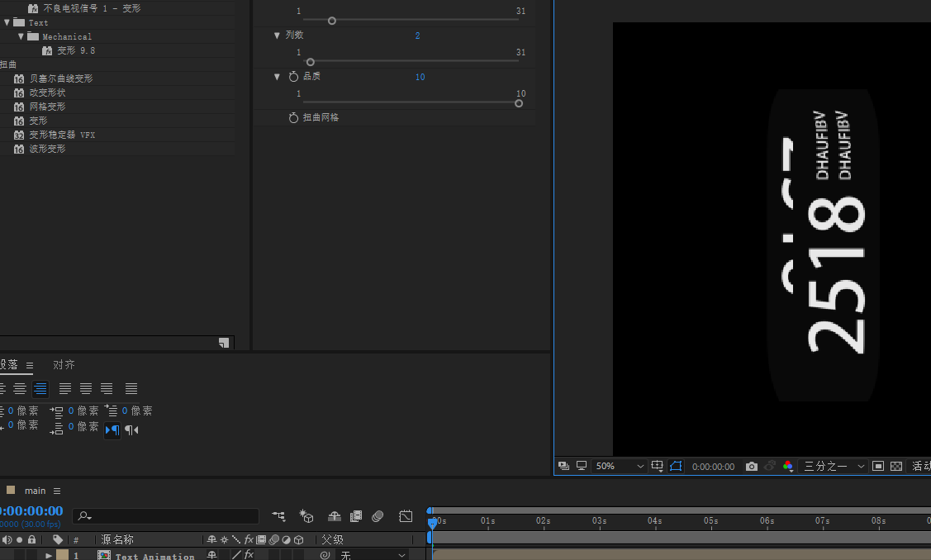
Task: Select justify all lines icon
Action: [x=131, y=388]
